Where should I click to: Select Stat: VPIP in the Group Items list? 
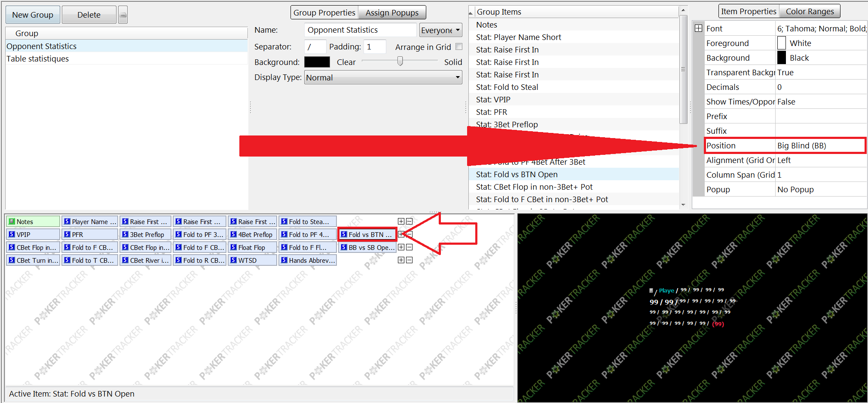(574, 99)
